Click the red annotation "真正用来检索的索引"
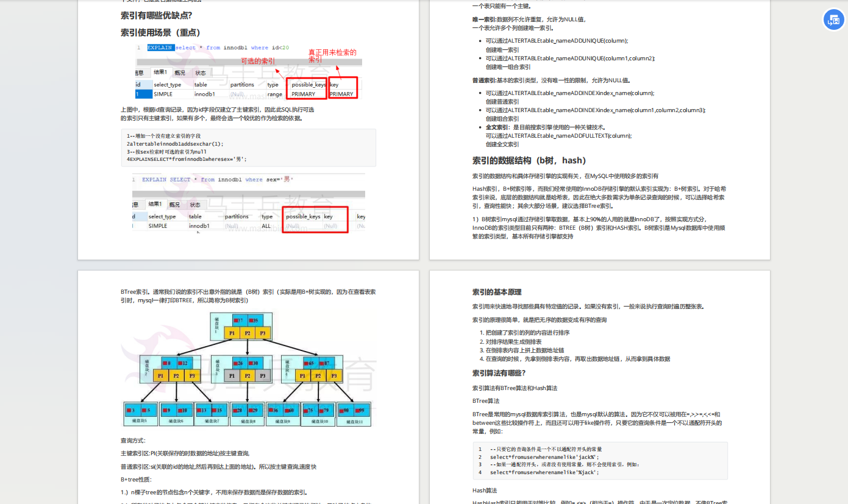The image size is (848, 504). coord(333,54)
